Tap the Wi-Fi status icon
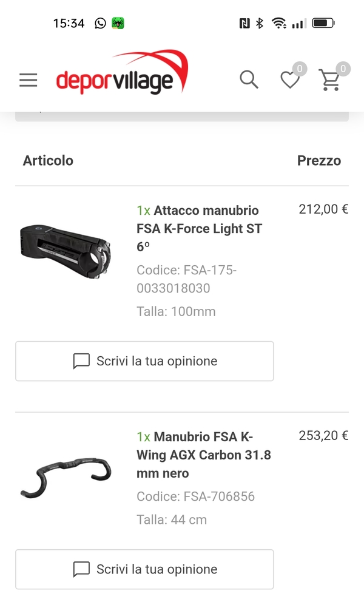Image resolution: width=364 pixels, height=599 pixels. pyautogui.click(x=279, y=23)
